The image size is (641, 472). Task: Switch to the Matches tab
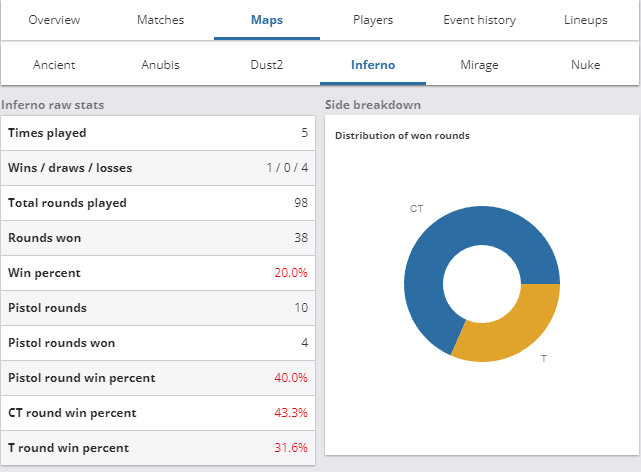(x=160, y=20)
